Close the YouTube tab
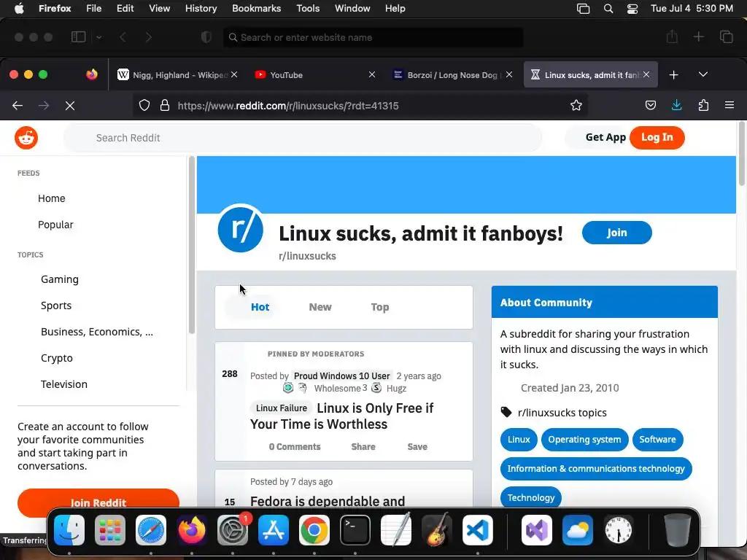Screen dimensions: 747x560 click(x=372, y=75)
